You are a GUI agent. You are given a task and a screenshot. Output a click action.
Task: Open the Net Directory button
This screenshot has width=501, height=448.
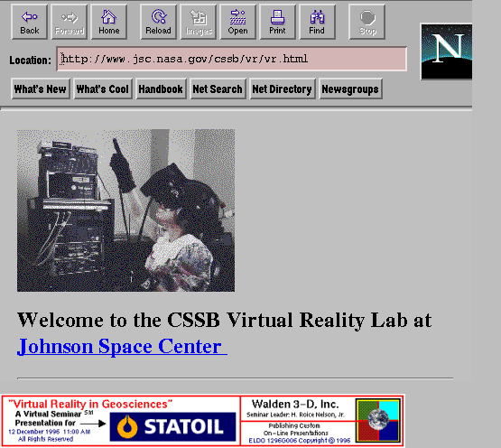click(x=283, y=89)
